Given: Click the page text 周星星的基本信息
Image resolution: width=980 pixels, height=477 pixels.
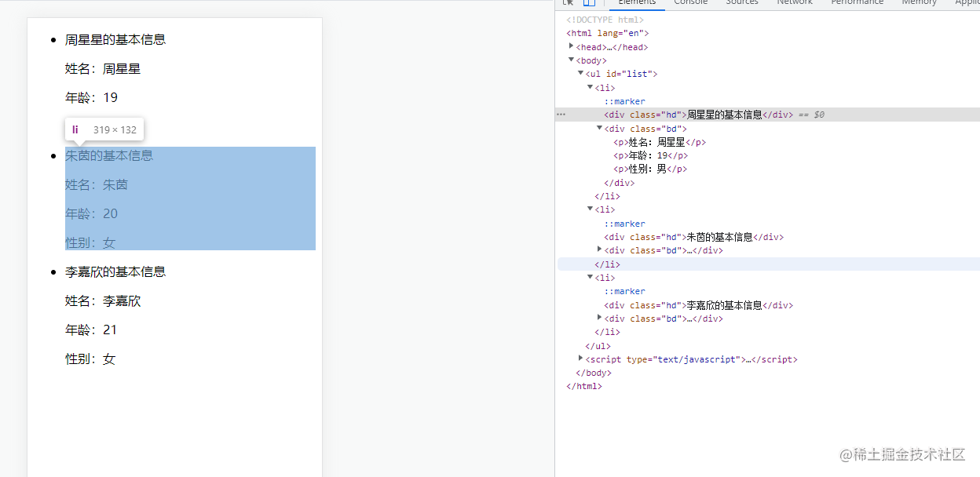Looking at the screenshot, I should pyautogui.click(x=115, y=39).
